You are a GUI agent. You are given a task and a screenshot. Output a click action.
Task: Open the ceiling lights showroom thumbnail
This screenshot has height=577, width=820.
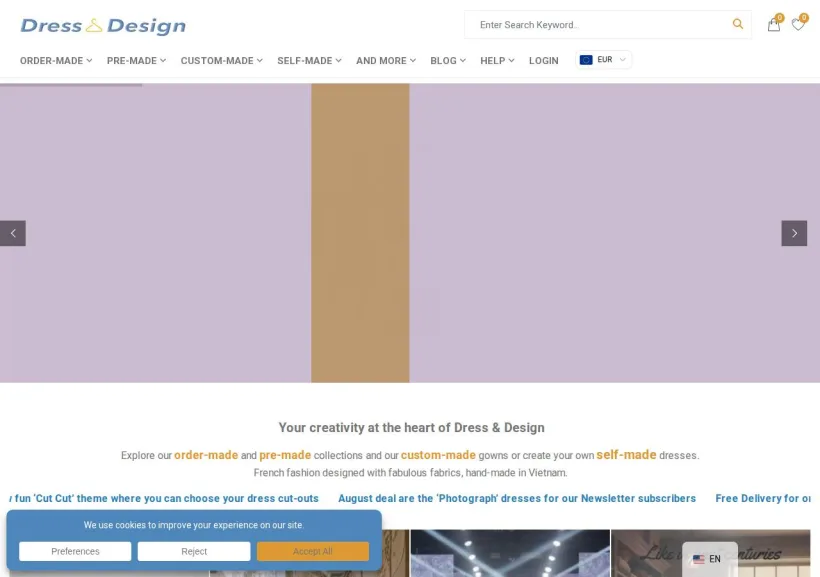click(x=510, y=553)
